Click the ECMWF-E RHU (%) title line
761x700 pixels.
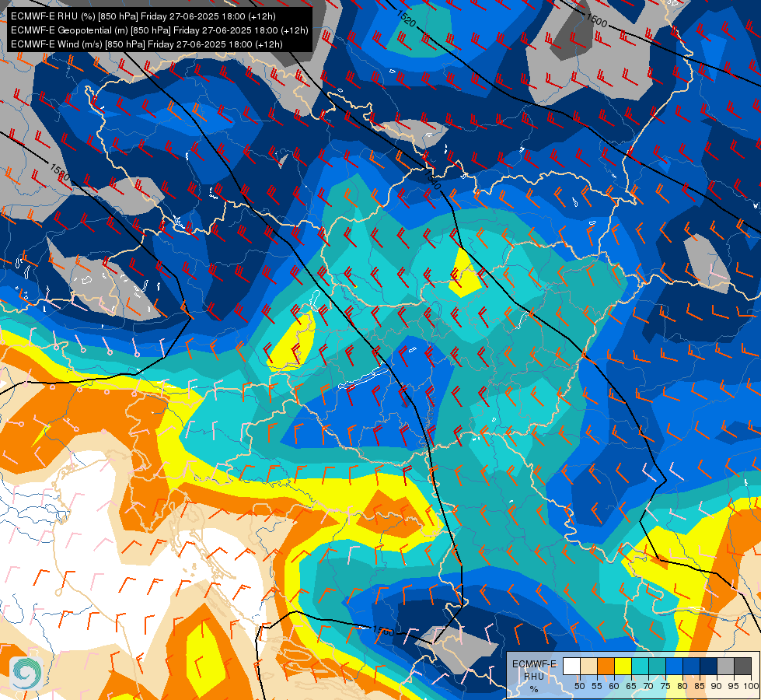(x=143, y=16)
